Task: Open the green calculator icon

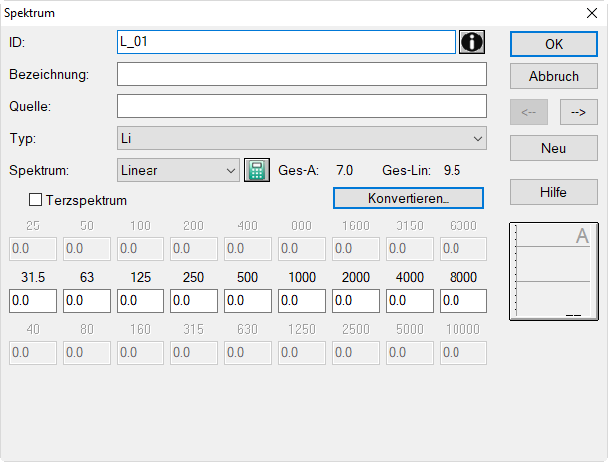Action: click(257, 170)
